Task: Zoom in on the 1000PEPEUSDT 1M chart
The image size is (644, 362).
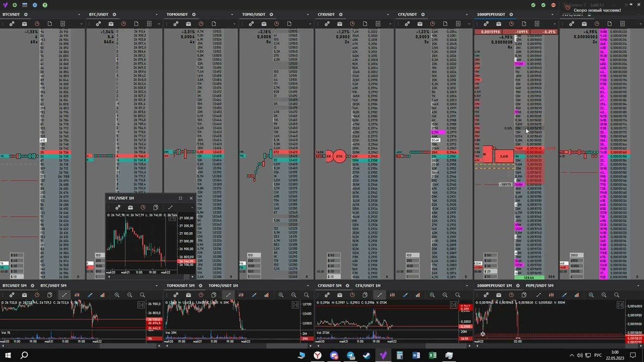Action: tap(591, 295)
